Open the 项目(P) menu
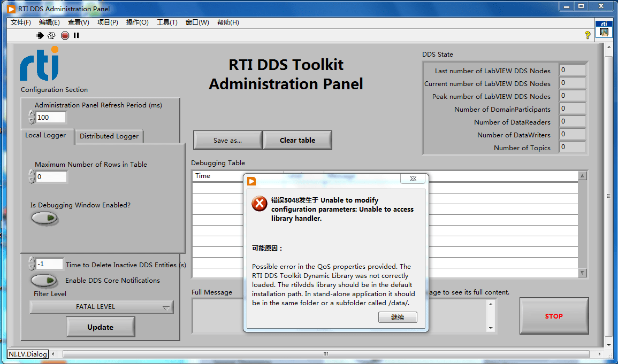 (108, 22)
